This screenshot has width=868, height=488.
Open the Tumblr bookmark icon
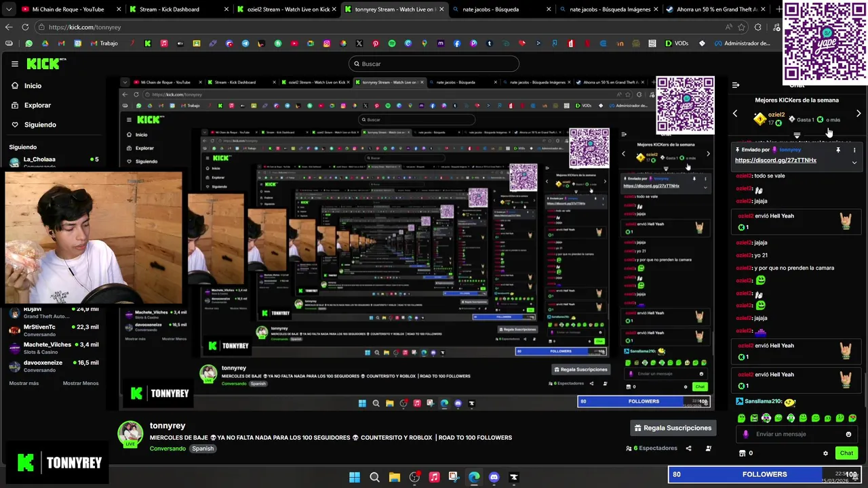coord(490,43)
